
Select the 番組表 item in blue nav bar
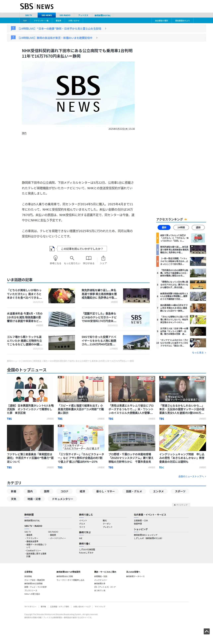point(58,21)
